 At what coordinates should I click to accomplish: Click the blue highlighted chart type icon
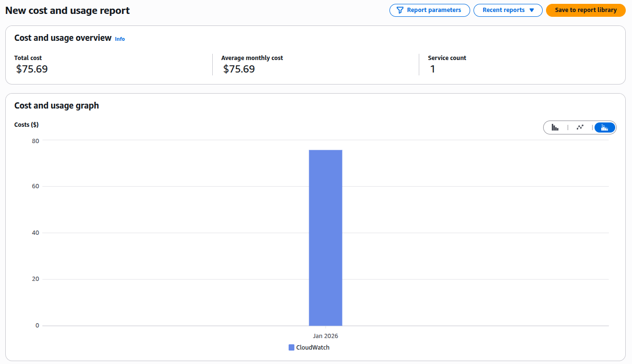604,127
